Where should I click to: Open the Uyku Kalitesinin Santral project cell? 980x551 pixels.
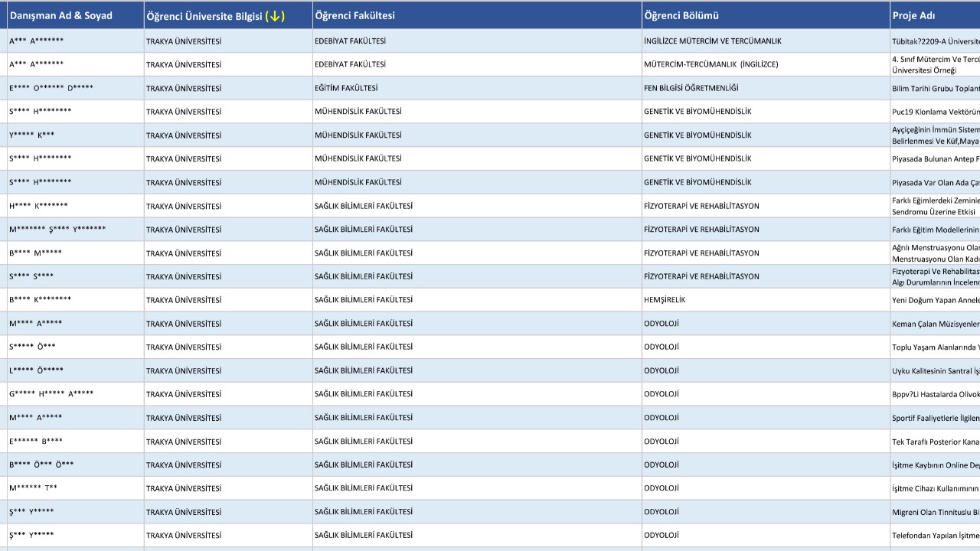pyautogui.click(x=935, y=370)
